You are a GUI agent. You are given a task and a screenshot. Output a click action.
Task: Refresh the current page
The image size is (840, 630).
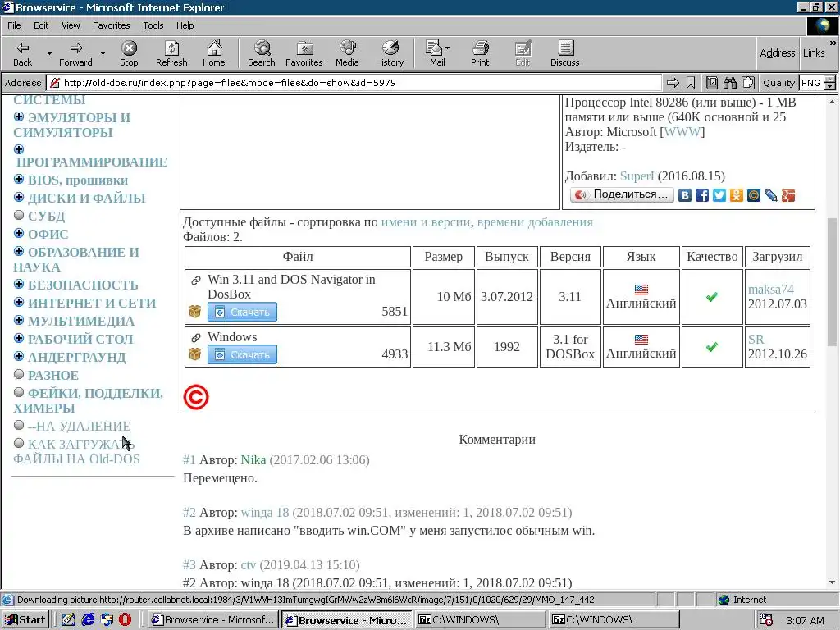pos(171,53)
